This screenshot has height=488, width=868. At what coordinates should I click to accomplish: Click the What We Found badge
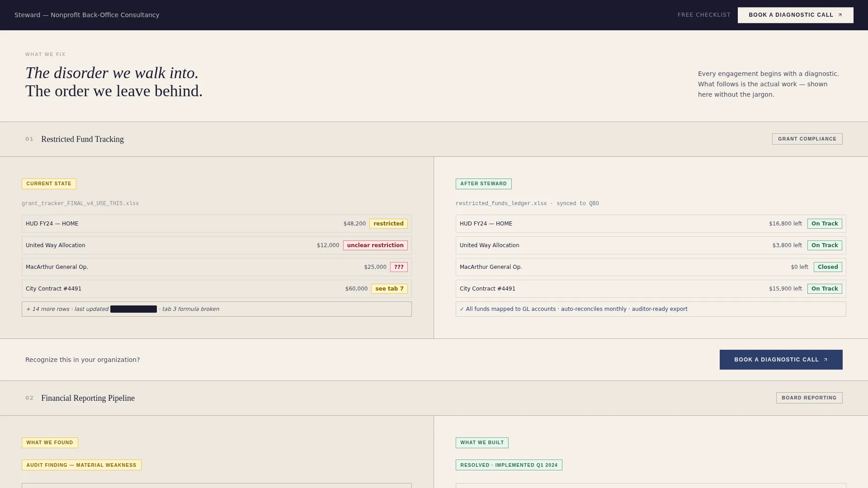point(50,443)
